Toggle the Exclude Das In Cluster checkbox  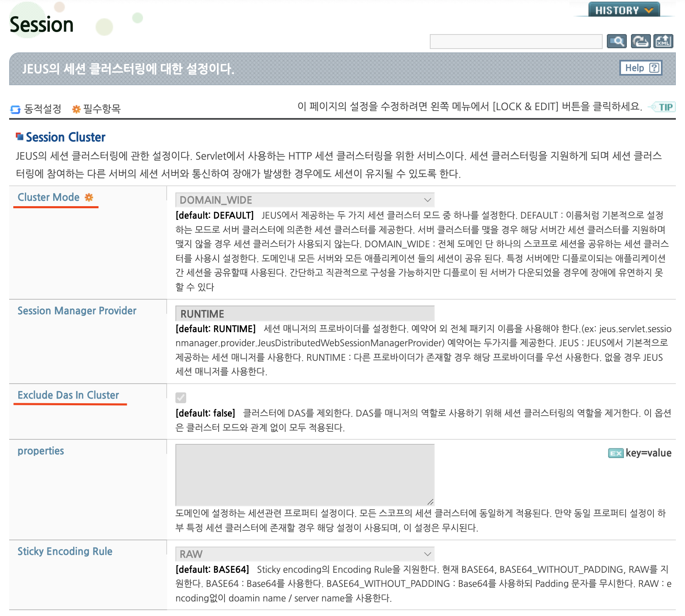coord(181,398)
